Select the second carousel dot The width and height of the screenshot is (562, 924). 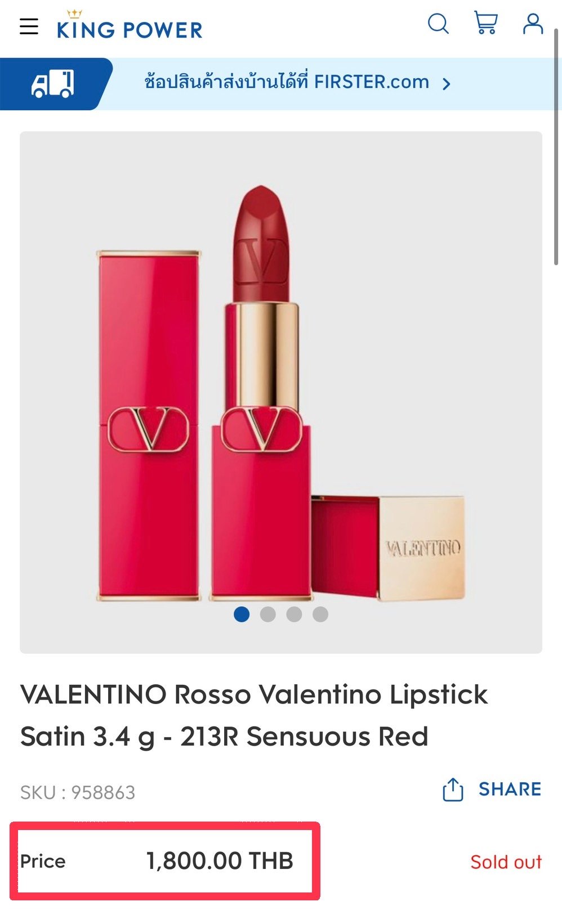tap(268, 614)
